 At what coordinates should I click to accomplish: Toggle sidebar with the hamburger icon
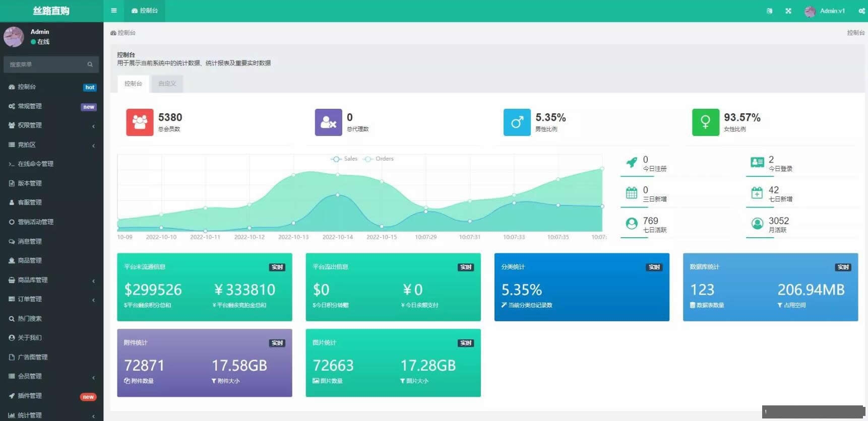click(x=114, y=11)
